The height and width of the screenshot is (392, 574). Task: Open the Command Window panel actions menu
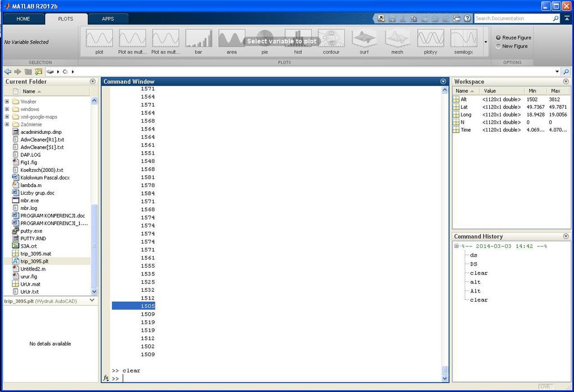[x=443, y=81]
